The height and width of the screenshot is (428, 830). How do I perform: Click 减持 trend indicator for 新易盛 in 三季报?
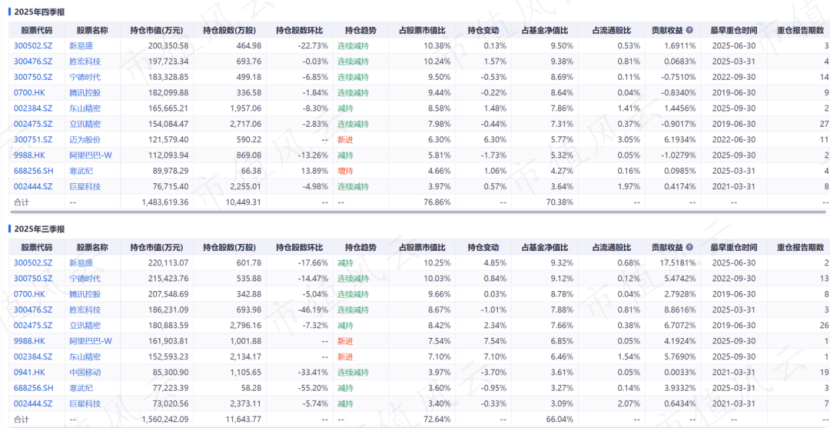pos(346,261)
